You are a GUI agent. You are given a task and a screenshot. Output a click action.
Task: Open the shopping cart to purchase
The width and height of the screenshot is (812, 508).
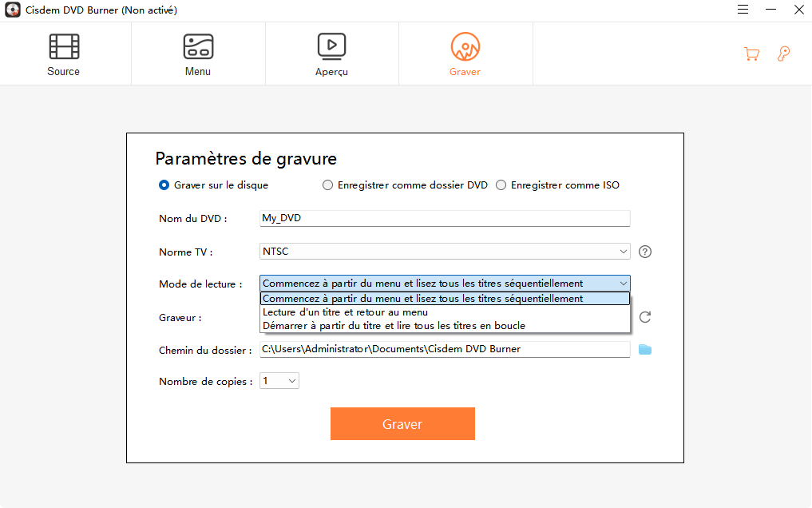[x=751, y=54]
